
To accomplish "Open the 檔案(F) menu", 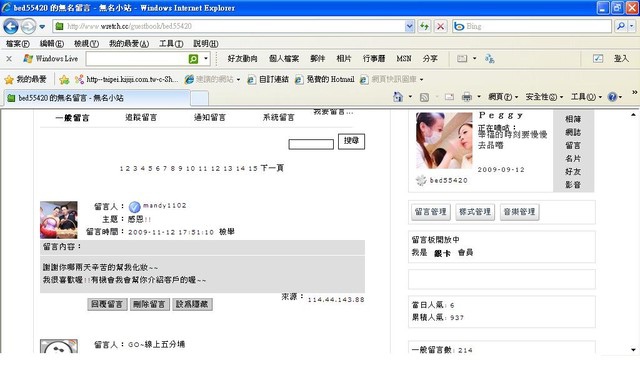I will [x=18, y=43].
